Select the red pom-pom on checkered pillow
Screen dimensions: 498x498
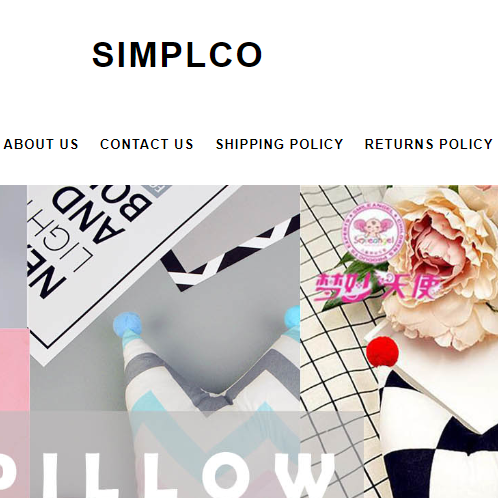382,353
